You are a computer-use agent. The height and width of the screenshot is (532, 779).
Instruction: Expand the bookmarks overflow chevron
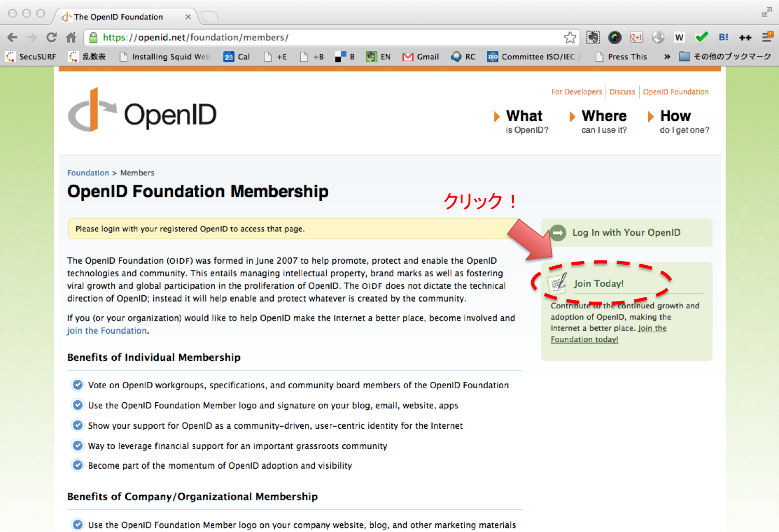point(667,57)
